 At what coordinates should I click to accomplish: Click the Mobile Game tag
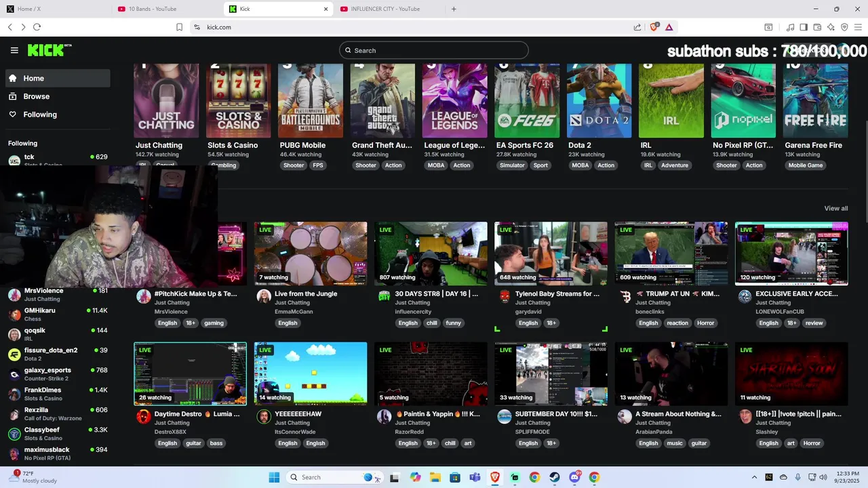click(x=806, y=165)
